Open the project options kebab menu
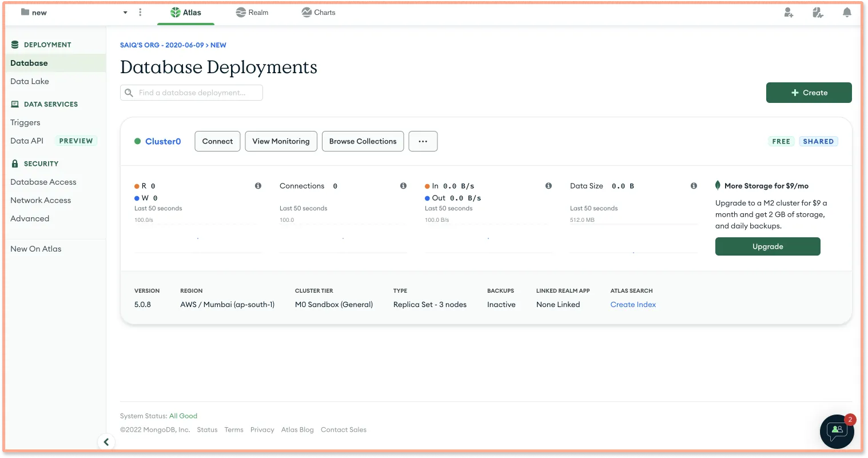868x458 pixels. (140, 12)
